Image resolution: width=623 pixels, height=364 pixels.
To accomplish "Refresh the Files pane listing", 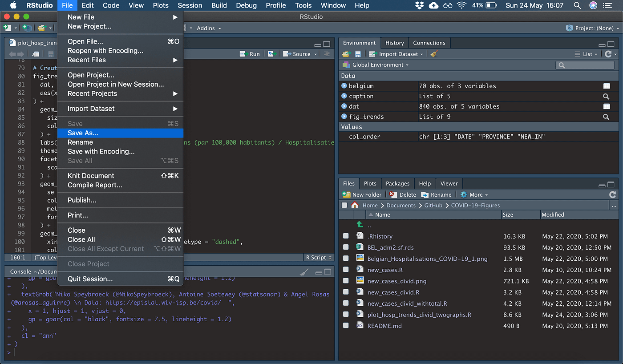I will (612, 194).
